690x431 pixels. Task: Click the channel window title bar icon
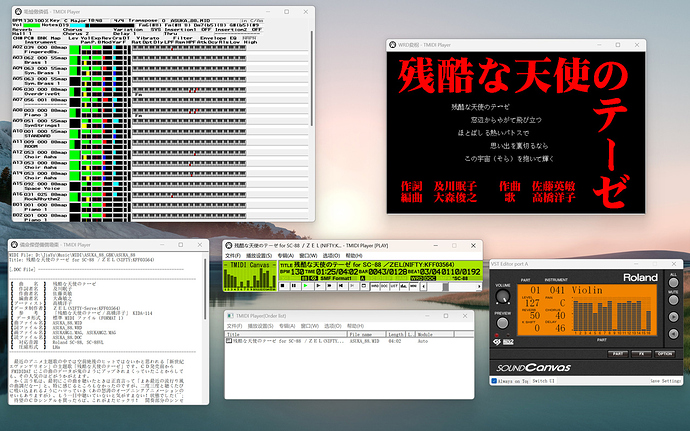pyautogui.click(x=18, y=11)
